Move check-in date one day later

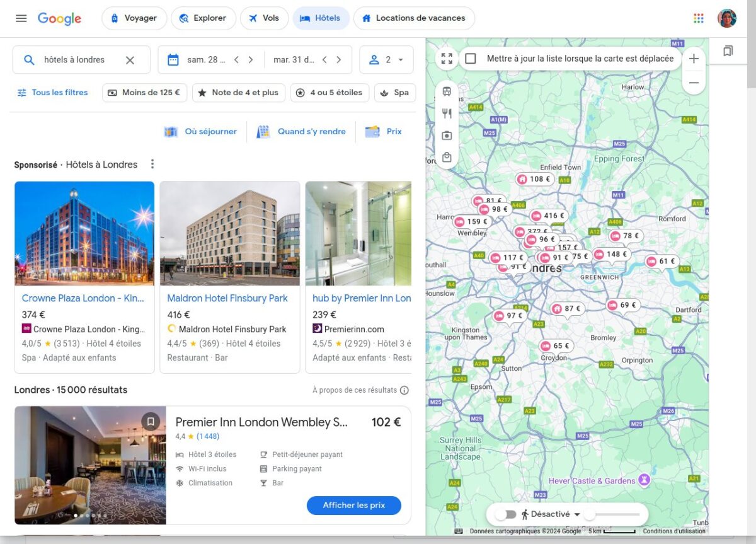(x=251, y=60)
